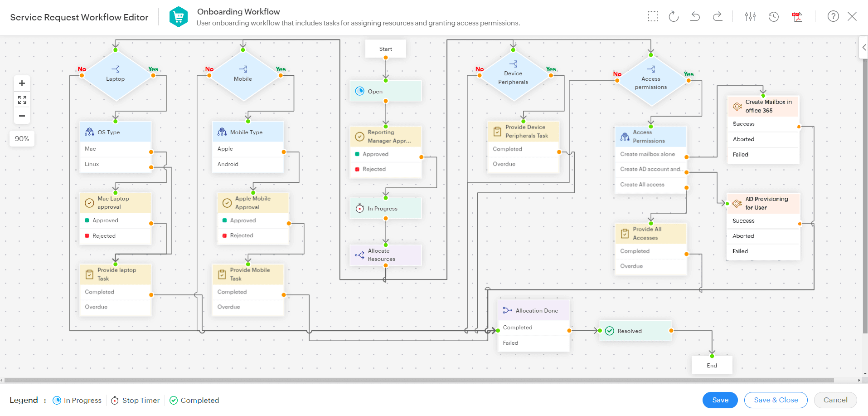Redo the last workflow change

[x=718, y=16]
